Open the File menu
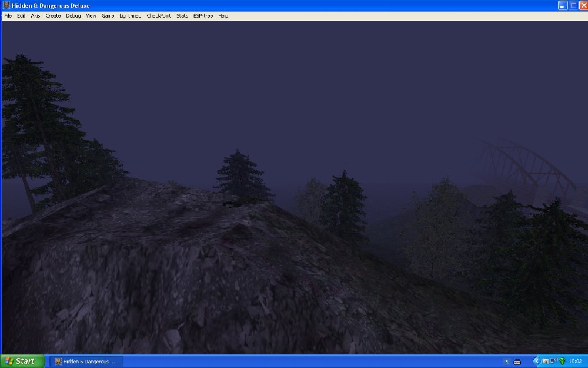The height and width of the screenshot is (368, 588). click(8, 16)
